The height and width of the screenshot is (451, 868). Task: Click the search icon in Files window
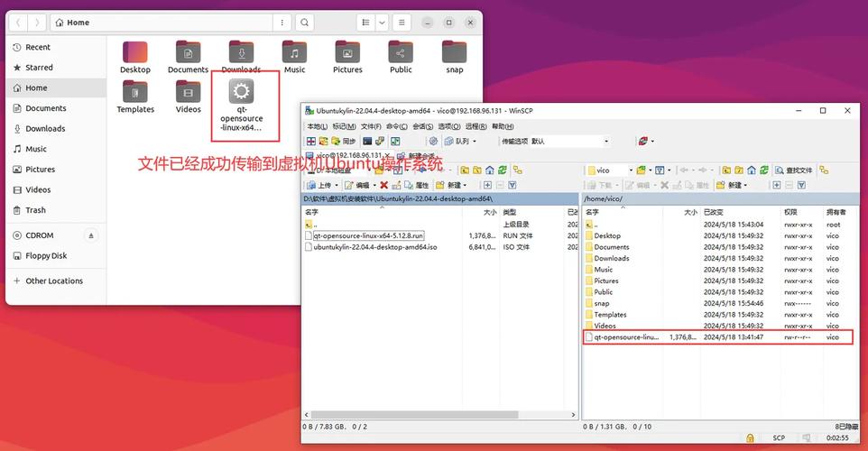click(304, 23)
